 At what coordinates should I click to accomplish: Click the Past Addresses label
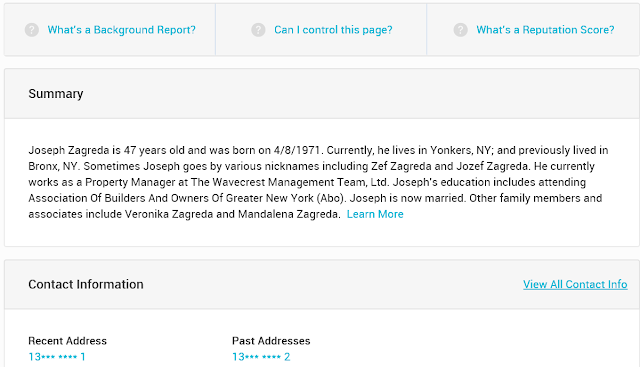[x=271, y=341]
